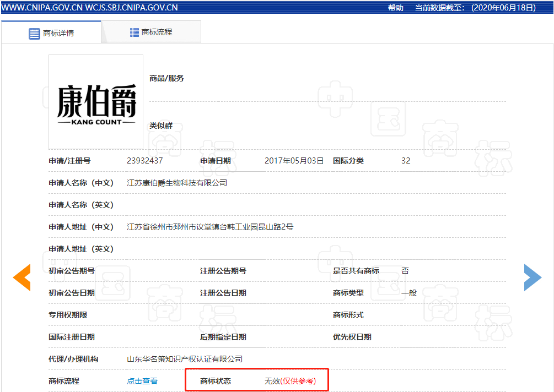554x392 pixels.
Task: Click the application date 2017年05月03日
Action: click(294, 161)
